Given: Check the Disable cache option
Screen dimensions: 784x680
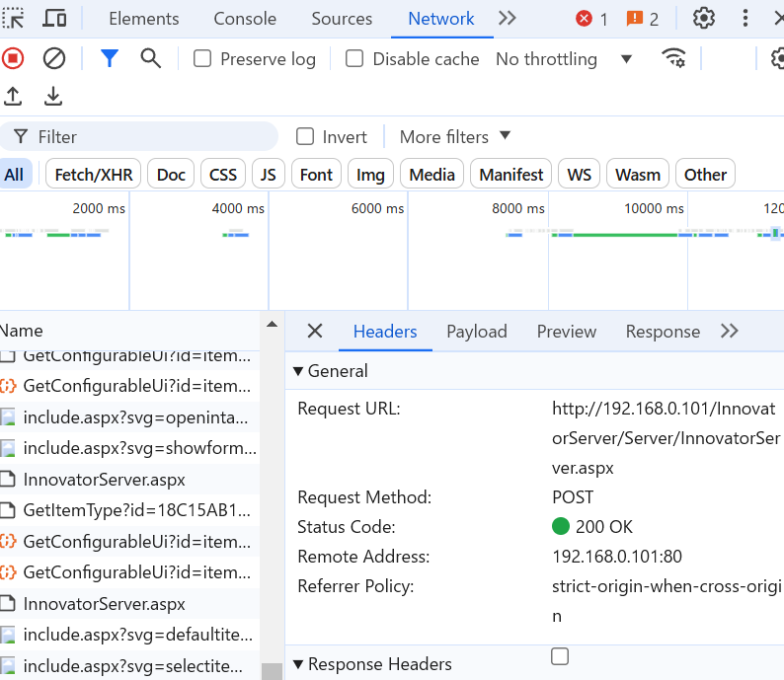Looking at the screenshot, I should pyautogui.click(x=354, y=59).
